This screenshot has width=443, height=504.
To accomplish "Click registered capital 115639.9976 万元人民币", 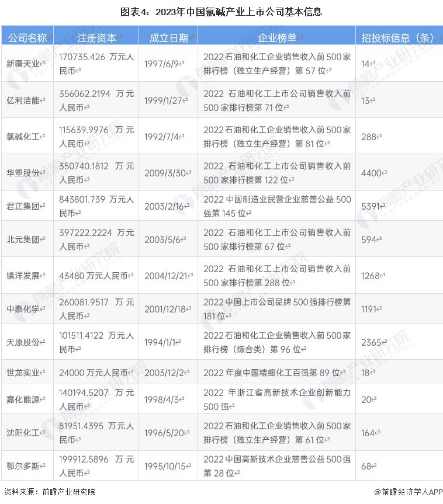I will 96,137.
